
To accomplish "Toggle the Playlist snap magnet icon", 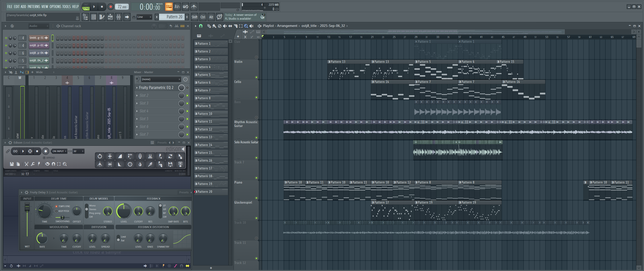I will point(201,26).
